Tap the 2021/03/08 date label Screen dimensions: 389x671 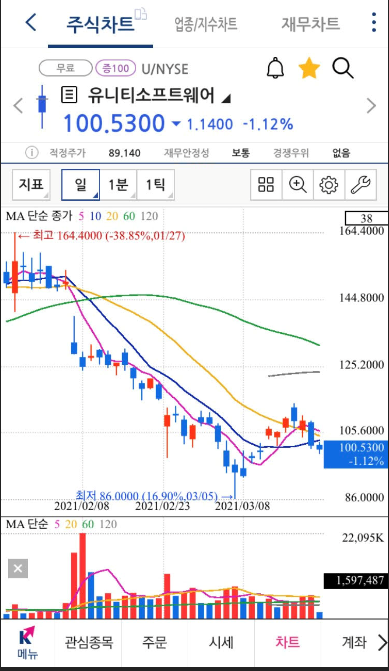click(x=242, y=506)
